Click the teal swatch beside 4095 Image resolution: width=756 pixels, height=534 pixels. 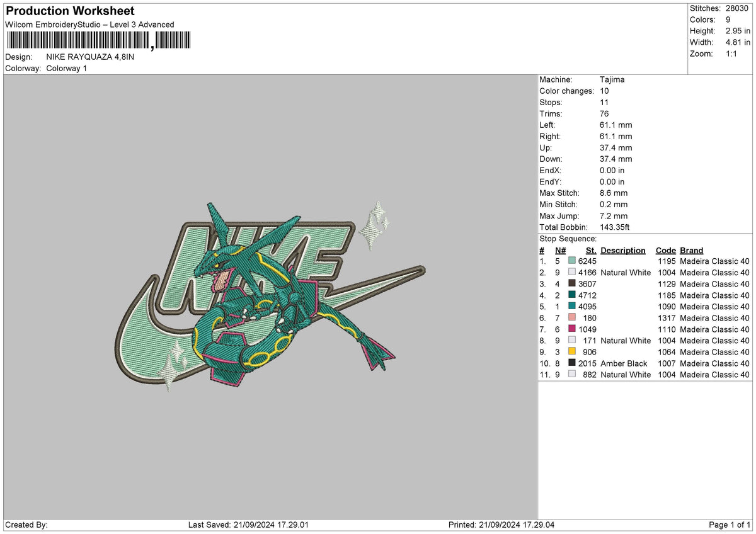pos(571,307)
